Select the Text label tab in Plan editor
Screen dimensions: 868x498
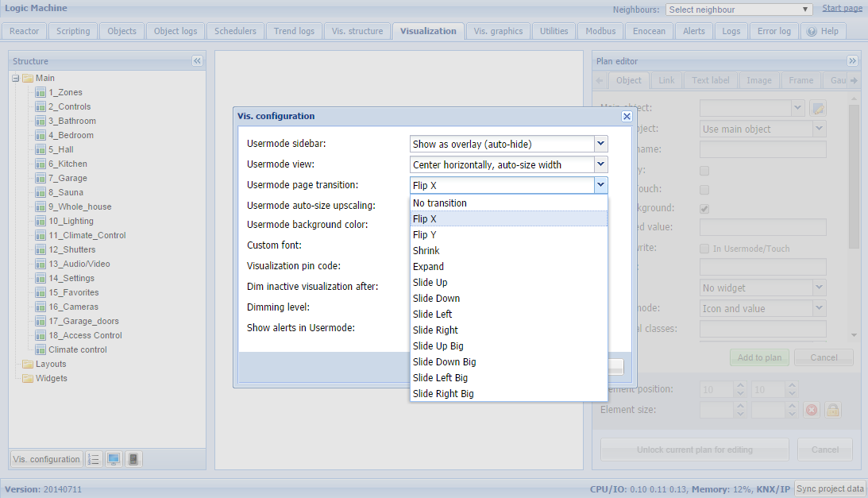(710, 80)
